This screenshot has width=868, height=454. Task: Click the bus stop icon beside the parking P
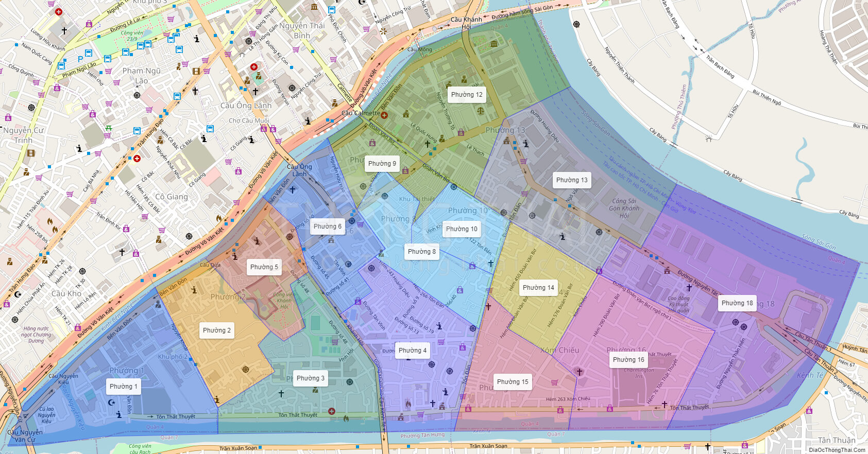tap(88, 53)
